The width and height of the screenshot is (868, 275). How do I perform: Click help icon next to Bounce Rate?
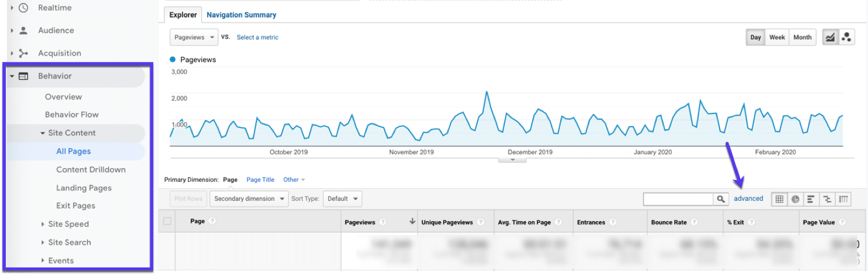click(x=694, y=222)
